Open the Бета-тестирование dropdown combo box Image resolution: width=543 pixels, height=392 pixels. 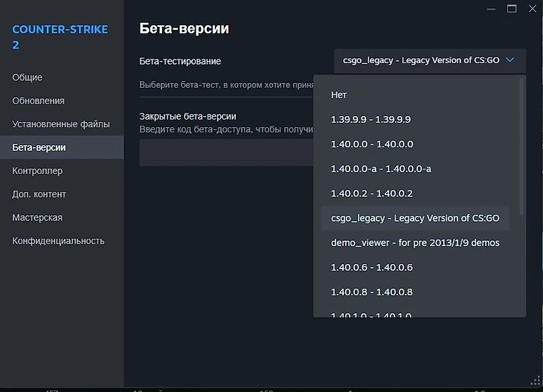[x=429, y=61]
